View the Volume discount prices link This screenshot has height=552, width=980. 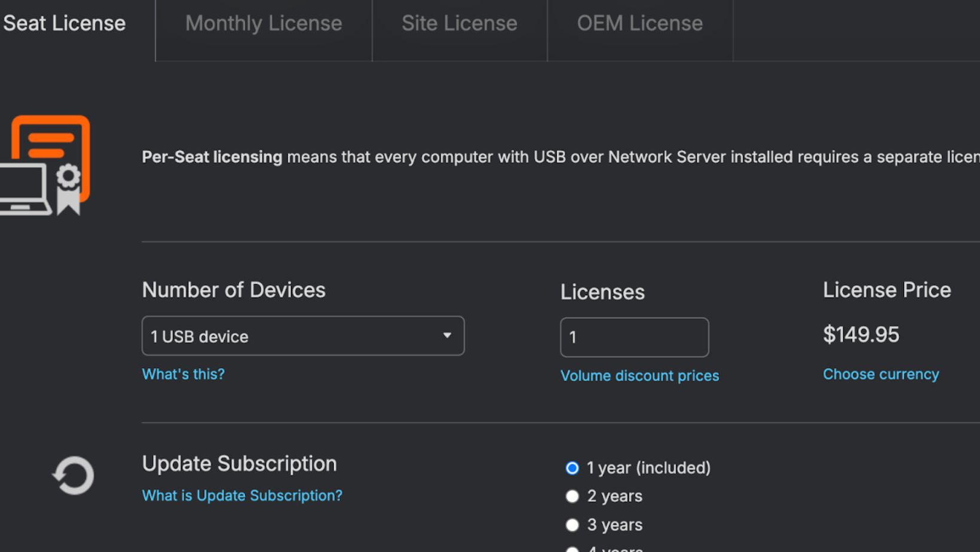[x=639, y=376]
